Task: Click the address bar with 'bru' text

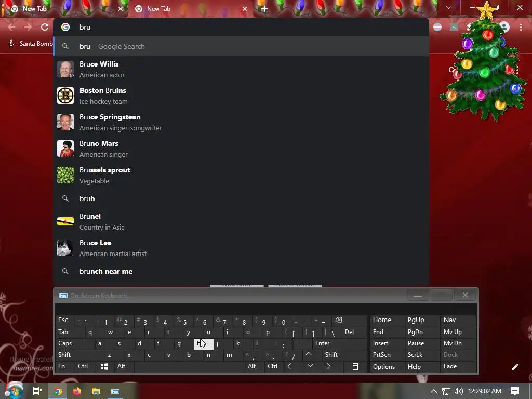Action: [x=241, y=27]
